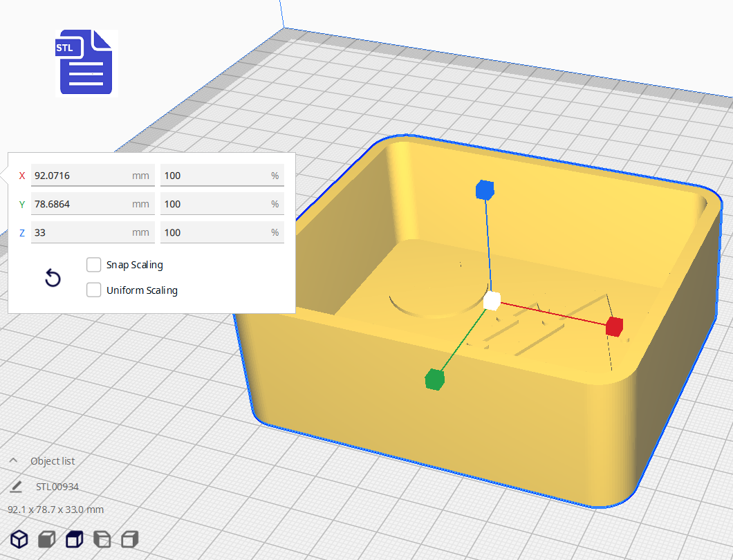Click the X dimension value field
This screenshot has width=733, height=560.
tap(93, 175)
